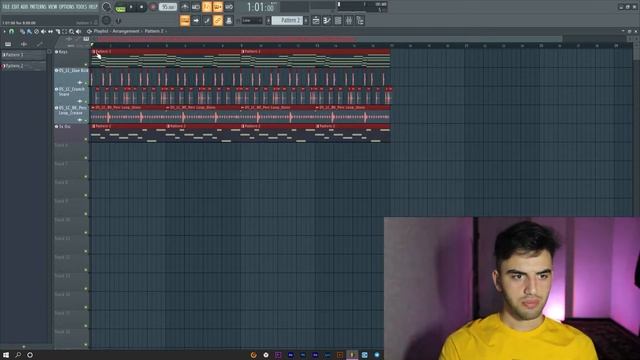Select the playlist Delete tool
This screenshot has width=640, height=360.
click(x=36, y=31)
